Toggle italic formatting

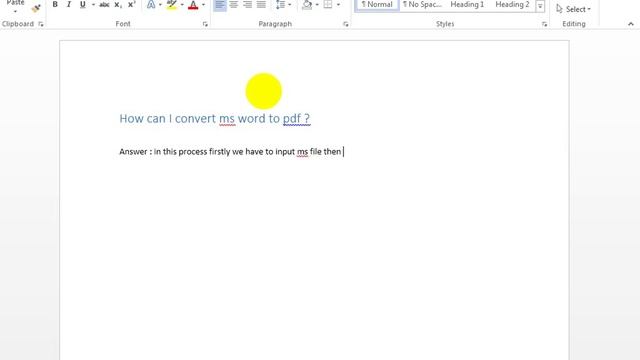point(69,4)
